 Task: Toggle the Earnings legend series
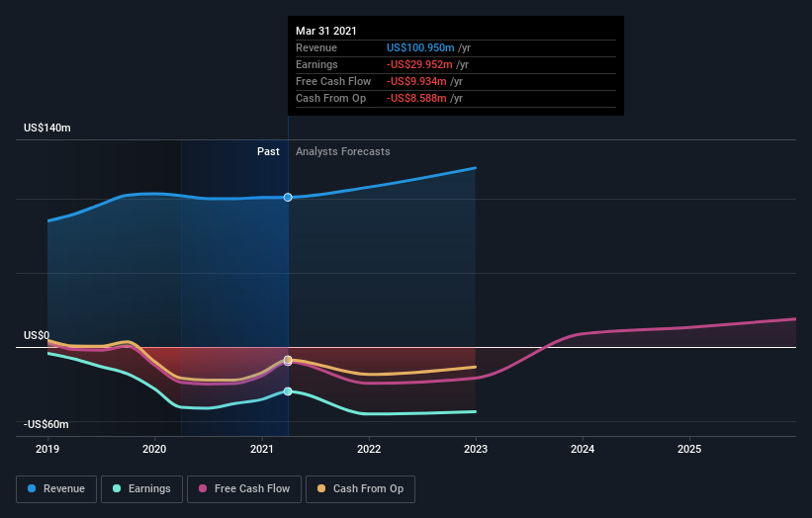coord(141,488)
